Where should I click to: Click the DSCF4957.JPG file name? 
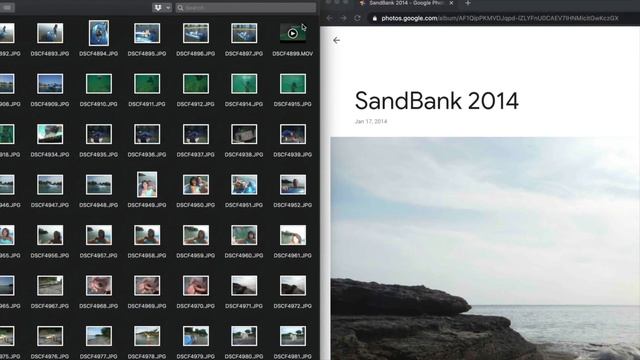click(99, 256)
